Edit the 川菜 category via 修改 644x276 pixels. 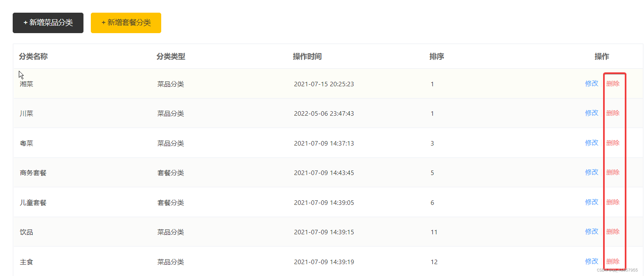[x=591, y=113]
